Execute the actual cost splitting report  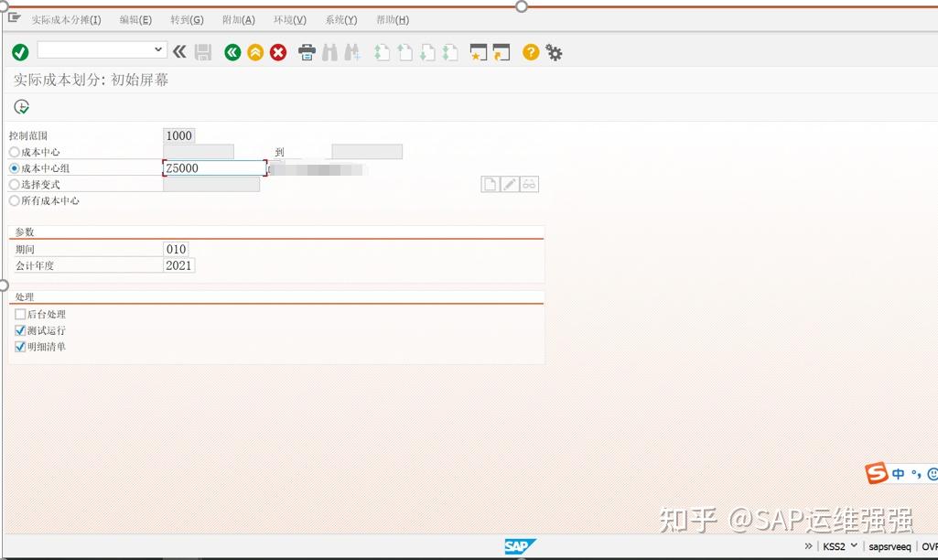[20, 107]
